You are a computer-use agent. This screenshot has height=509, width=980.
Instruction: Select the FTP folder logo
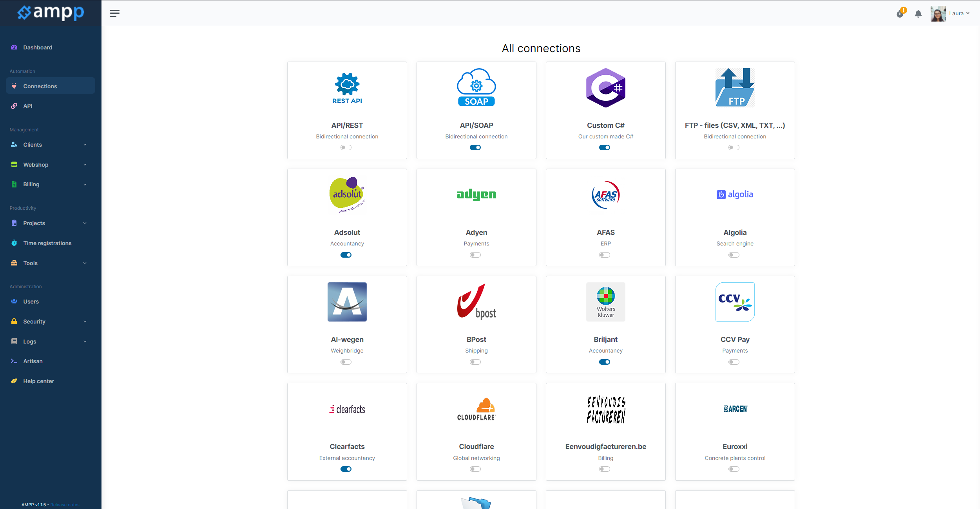tap(735, 87)
